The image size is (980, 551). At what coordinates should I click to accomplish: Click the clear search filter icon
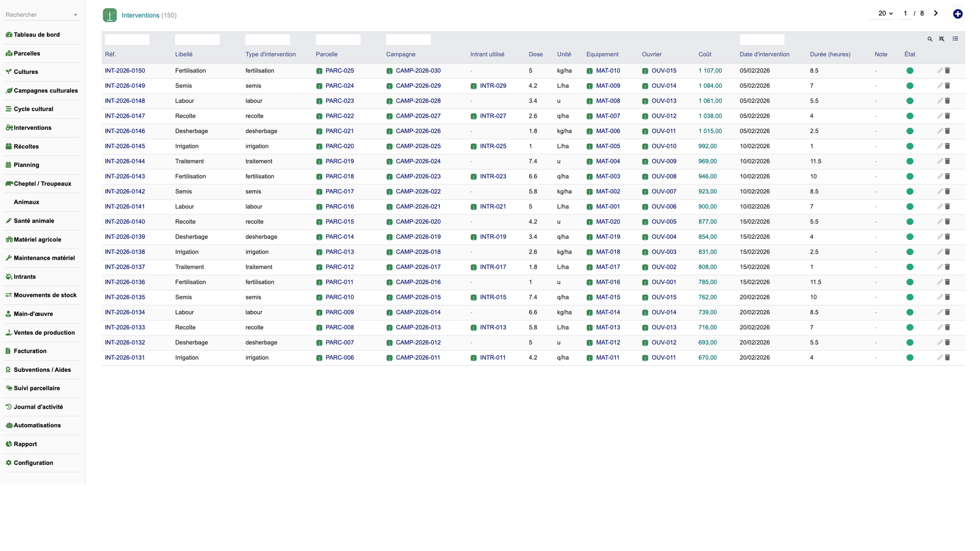coord(941,39)
